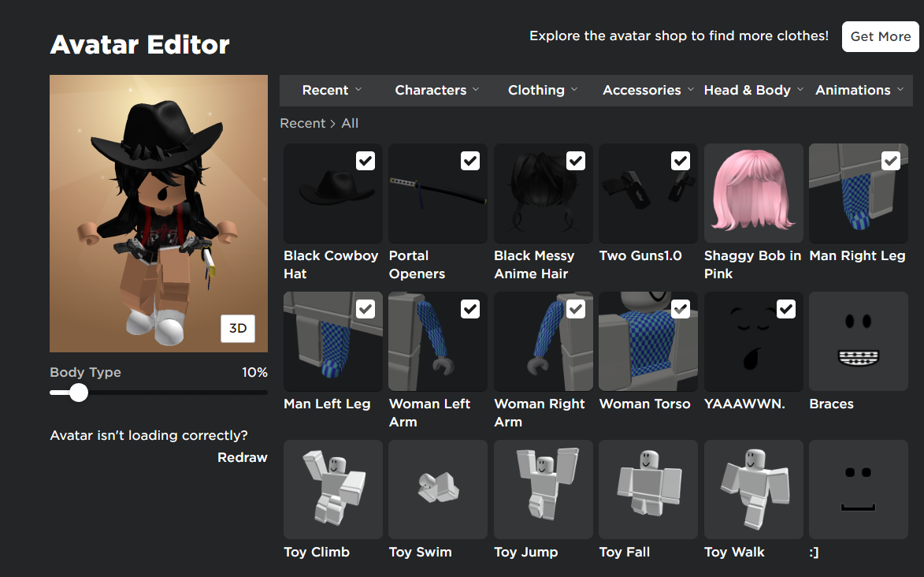
Task: Select the Toy Climb animation
Action: (x=332, y=490)
